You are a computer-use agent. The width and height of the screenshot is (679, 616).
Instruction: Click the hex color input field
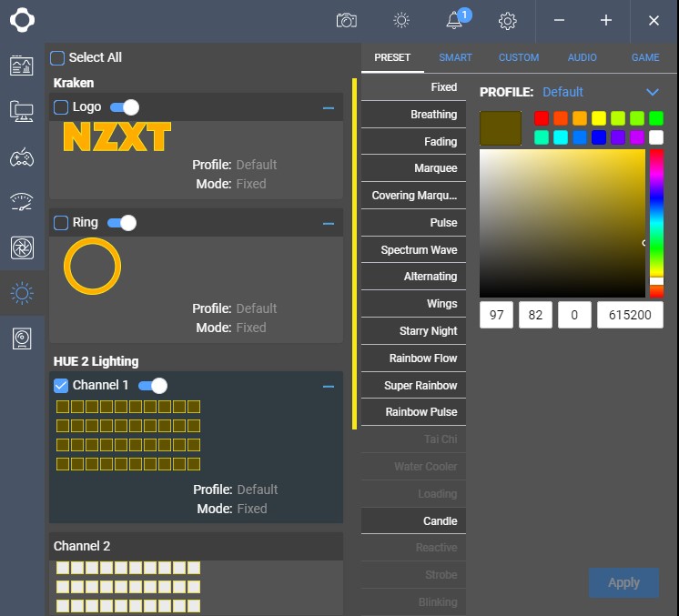point(630,315)
